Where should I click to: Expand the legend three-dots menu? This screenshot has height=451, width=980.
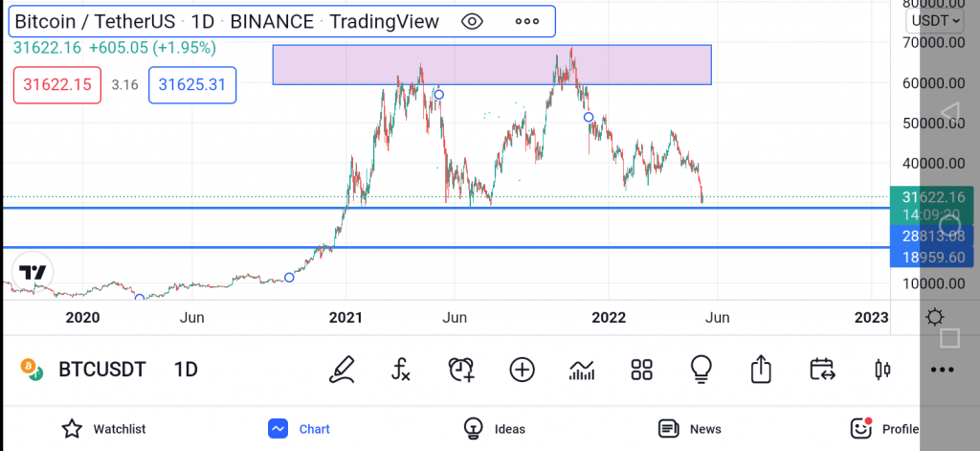click(527, 21)
